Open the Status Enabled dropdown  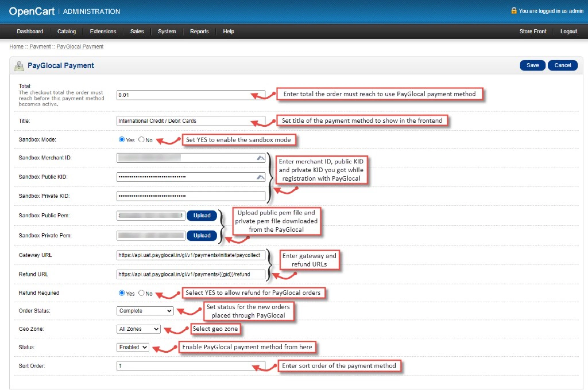click(133, 347)
